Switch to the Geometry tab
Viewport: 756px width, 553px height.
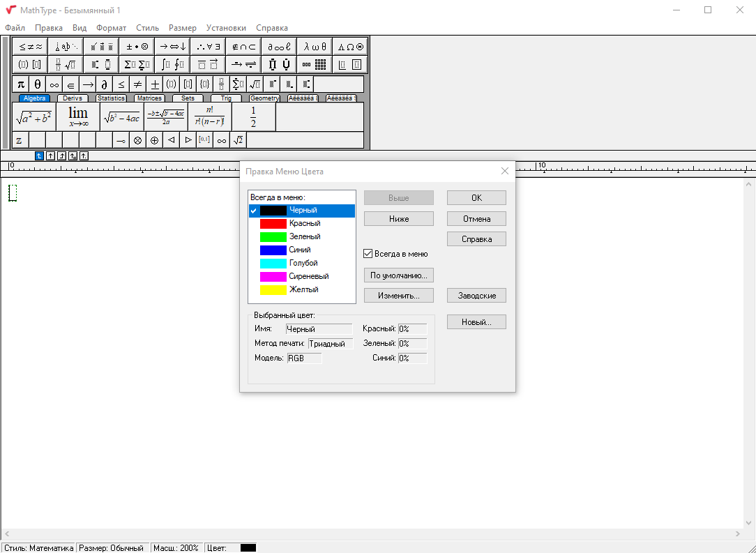[265, 98]
